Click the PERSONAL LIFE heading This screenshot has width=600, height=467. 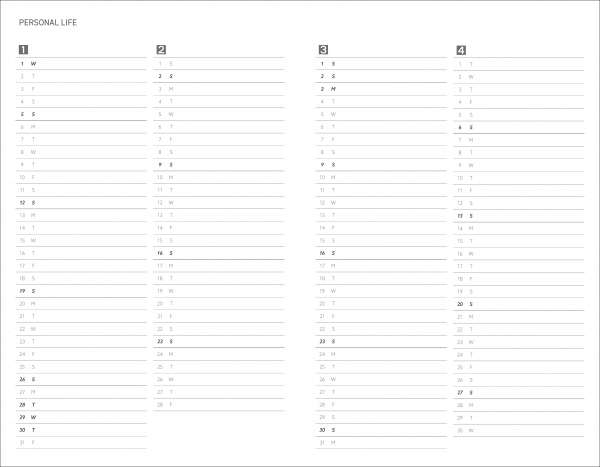click(x=48, y=23)
